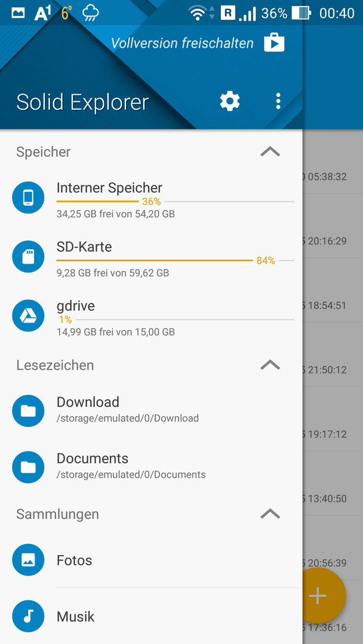
Task: Tap the Play Store bag icon
Action: pos(274,43)
